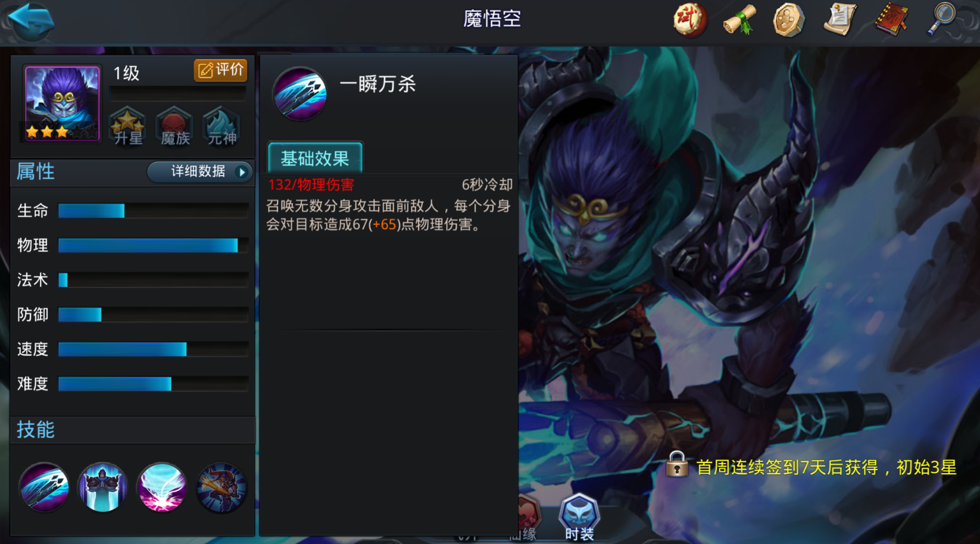980x544 pixels.
Task: Search heroes with magnifying glass icon
Action: 942,20
